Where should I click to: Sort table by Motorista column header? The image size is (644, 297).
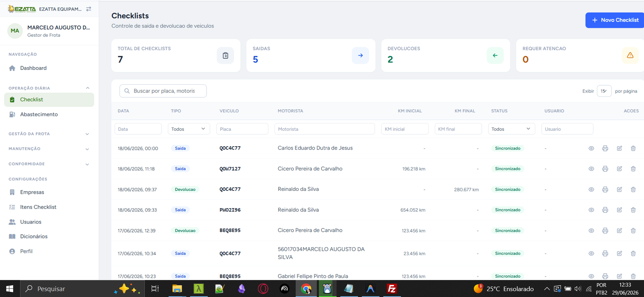tap(290, 111)
